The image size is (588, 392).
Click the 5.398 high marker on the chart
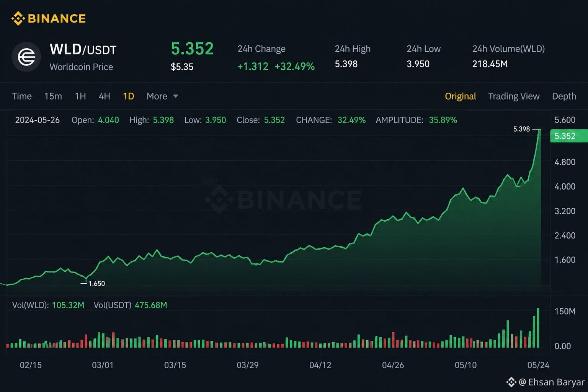tap(521, 129)
